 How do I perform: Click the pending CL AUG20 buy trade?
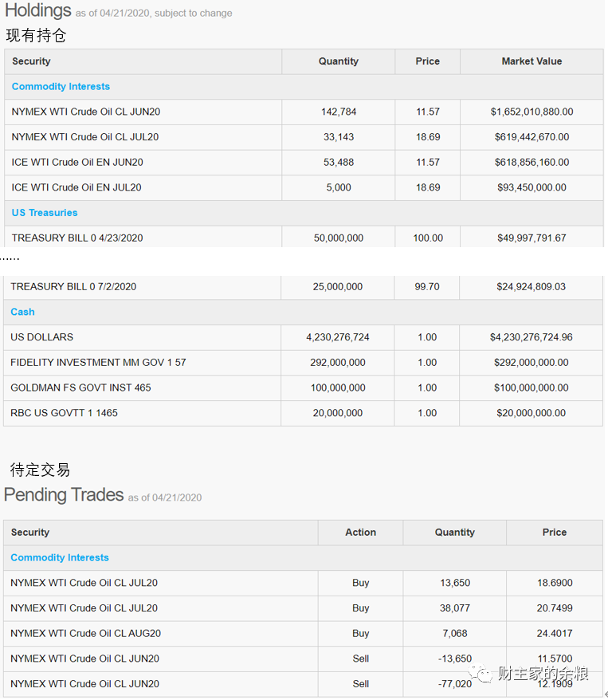coord(85,633)
